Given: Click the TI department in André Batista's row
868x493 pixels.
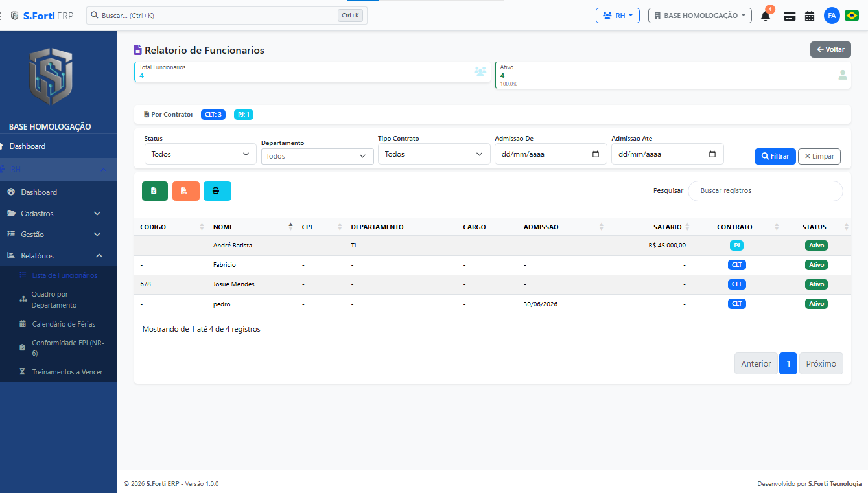Looking at the screenshot, I should (353, 246).
